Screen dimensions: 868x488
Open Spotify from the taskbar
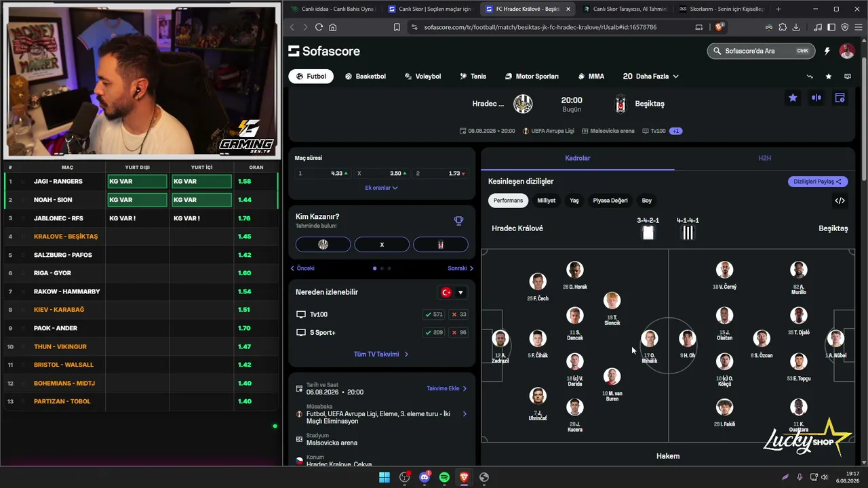(444, 477)
